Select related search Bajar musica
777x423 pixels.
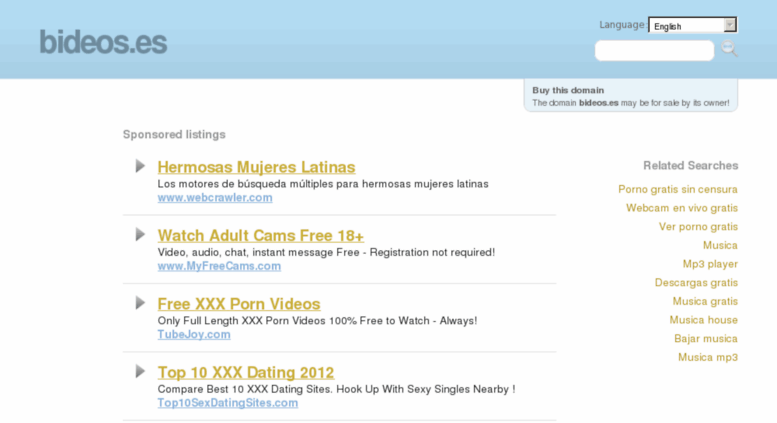706,338
